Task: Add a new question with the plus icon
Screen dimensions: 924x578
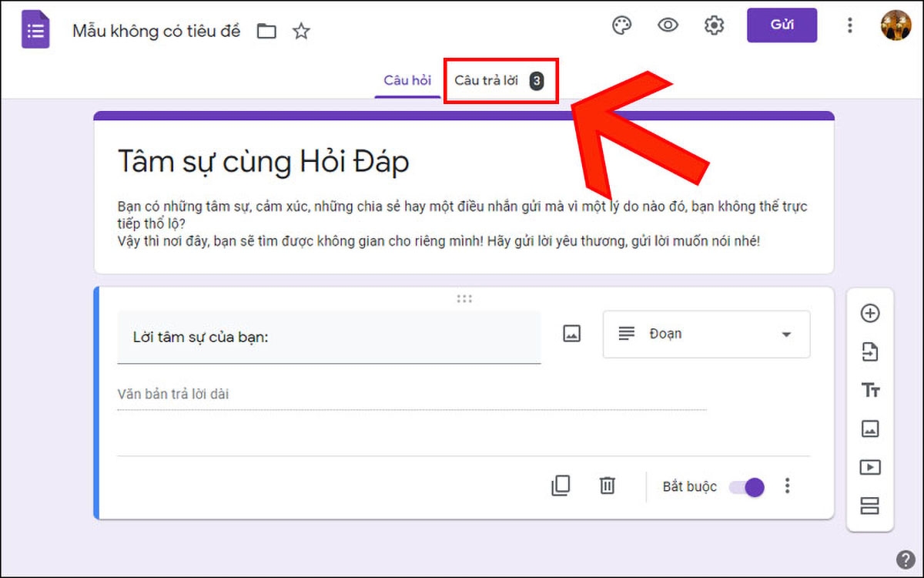Action: coord(870,313)
